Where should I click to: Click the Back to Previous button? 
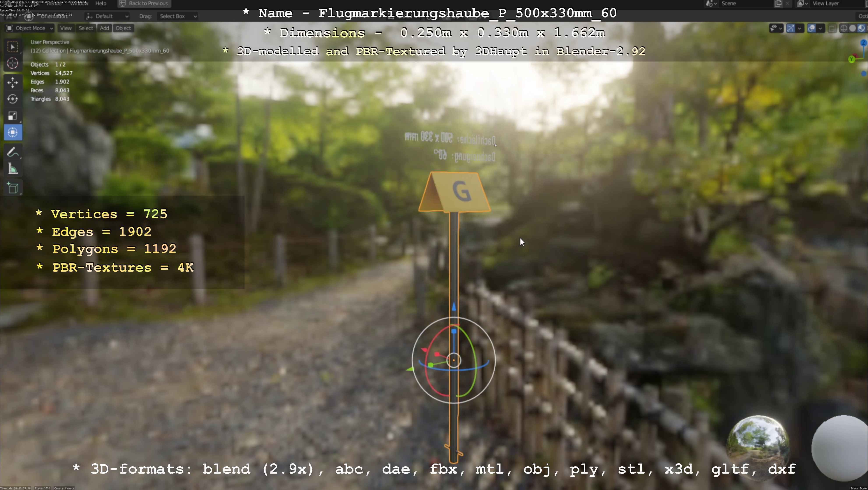pos(144,3)
